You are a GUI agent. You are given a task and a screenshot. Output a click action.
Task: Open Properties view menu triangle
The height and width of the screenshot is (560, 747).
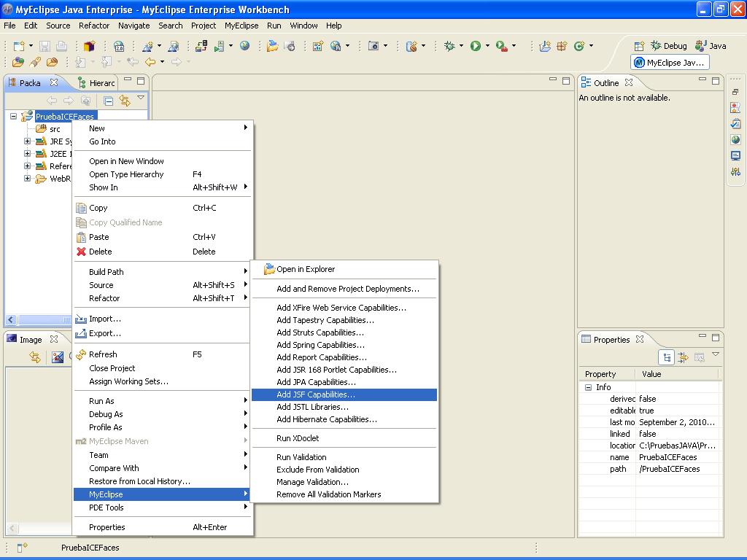tap(716, 354)
